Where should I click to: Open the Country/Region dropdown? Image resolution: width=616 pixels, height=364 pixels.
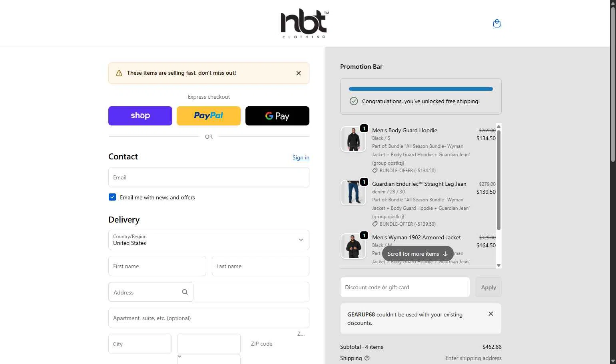(x=209, y=240)
